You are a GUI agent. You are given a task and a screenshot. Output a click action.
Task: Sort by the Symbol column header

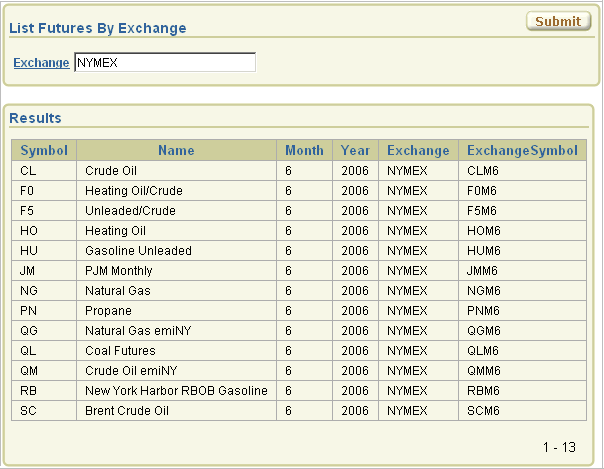coord(44,150)
